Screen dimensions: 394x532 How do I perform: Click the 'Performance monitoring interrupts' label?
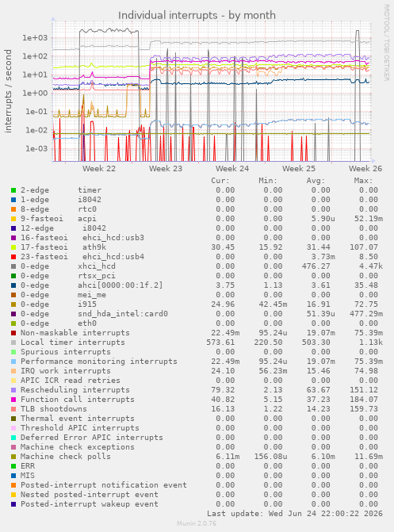99,362
